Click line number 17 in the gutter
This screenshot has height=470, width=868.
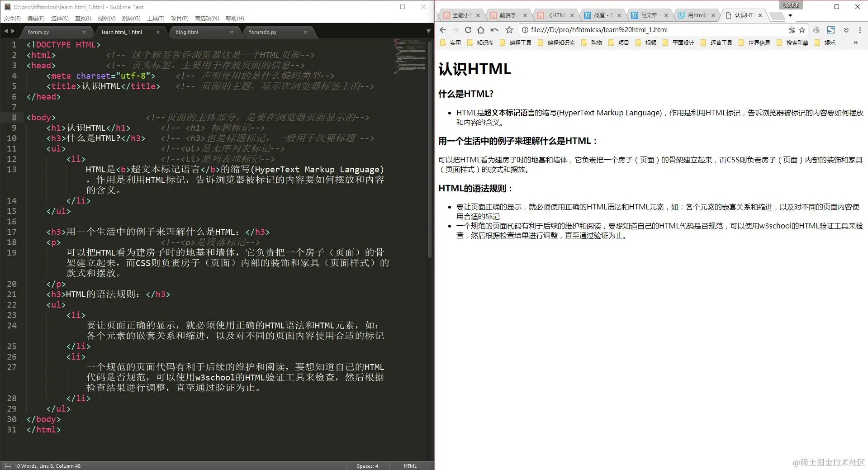tap(12, 232)
